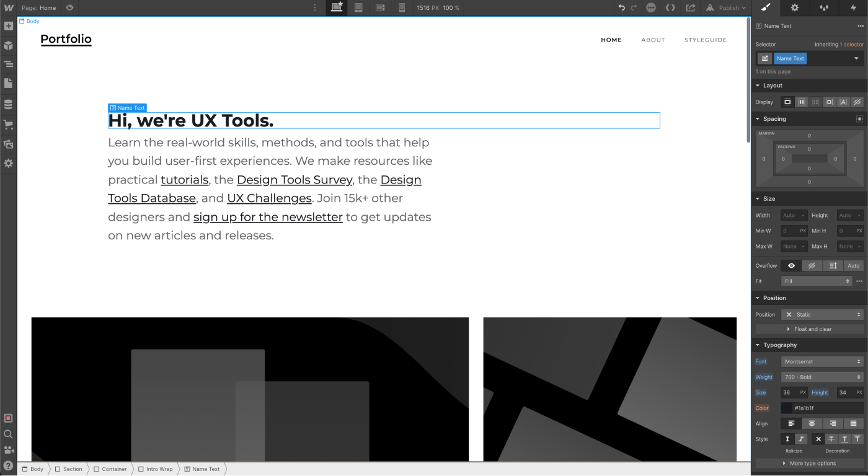
Task: Set display to grid
Action: pos(815,102)
